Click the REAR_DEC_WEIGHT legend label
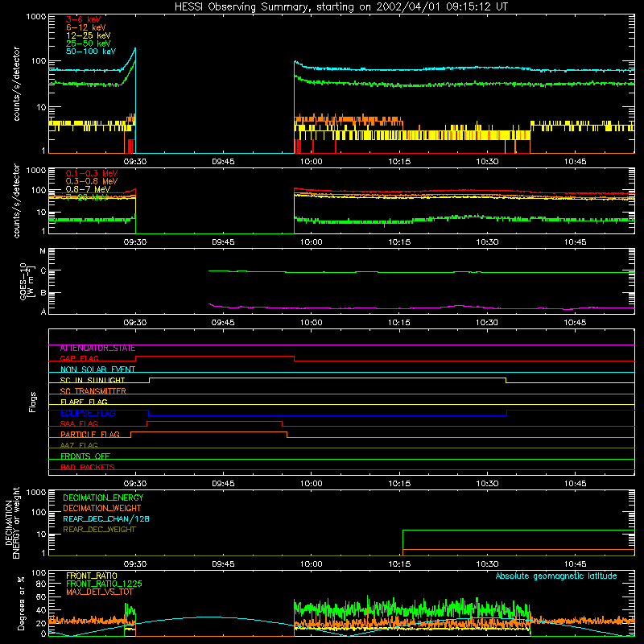The width and height of the screenshot is (644, 644). [99, 530]
